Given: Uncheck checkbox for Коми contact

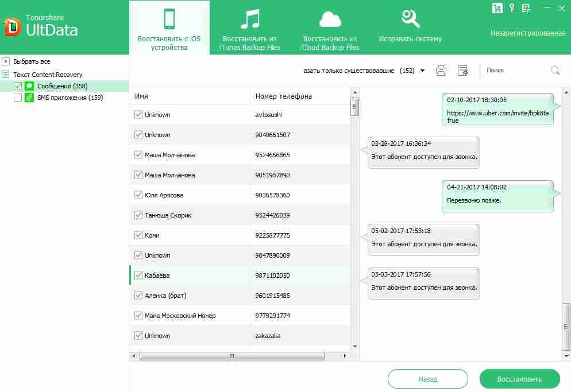Looking at the screenshot, I should pos(138,235).
